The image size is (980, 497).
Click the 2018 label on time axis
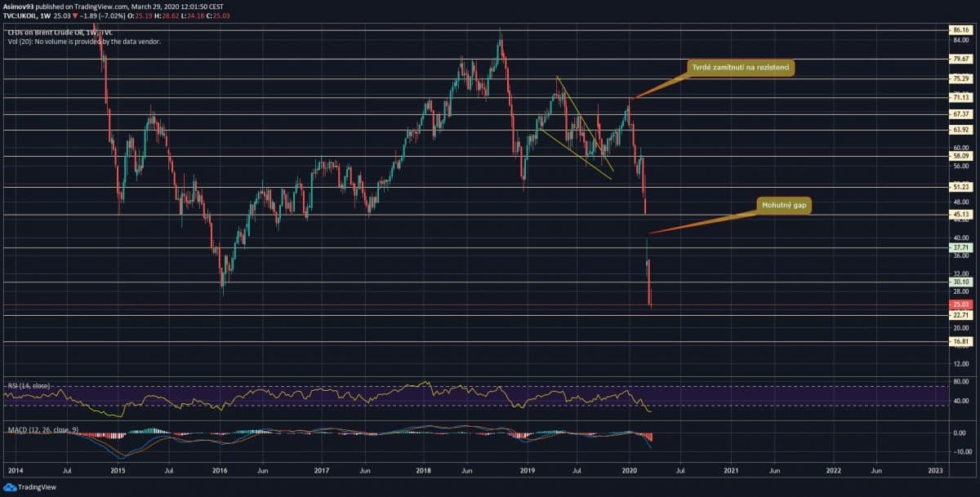pos(424,471)
